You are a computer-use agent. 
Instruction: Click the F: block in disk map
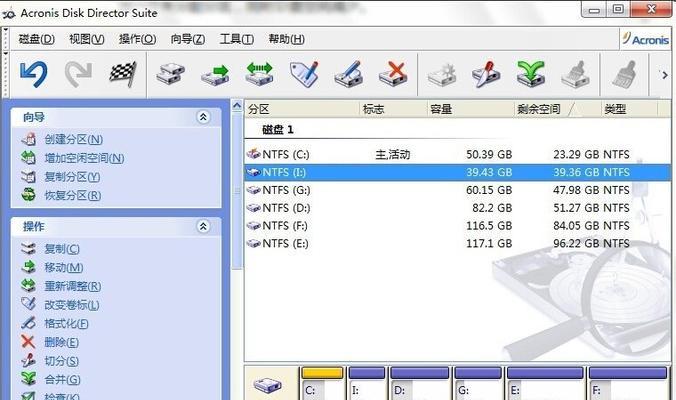tap(628, 383)
